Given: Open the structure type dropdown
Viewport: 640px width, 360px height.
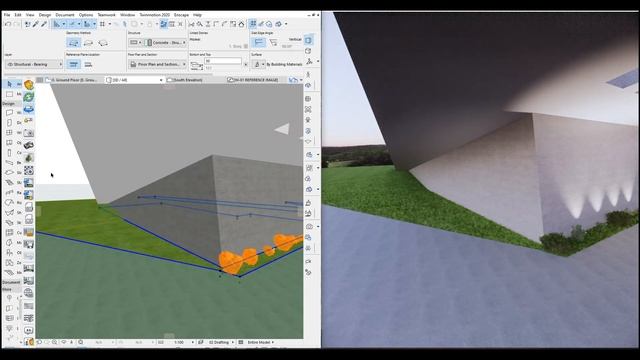Looking at the screenshot, I should [135, 42].
